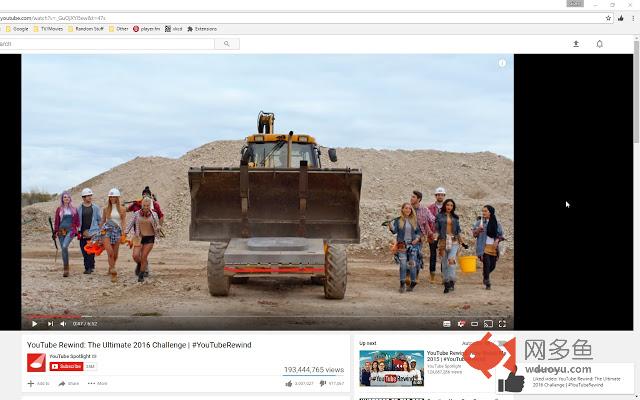Open the Random Stuff bookmarks folder
Viewport: 640px width, 400px height.
86,29
